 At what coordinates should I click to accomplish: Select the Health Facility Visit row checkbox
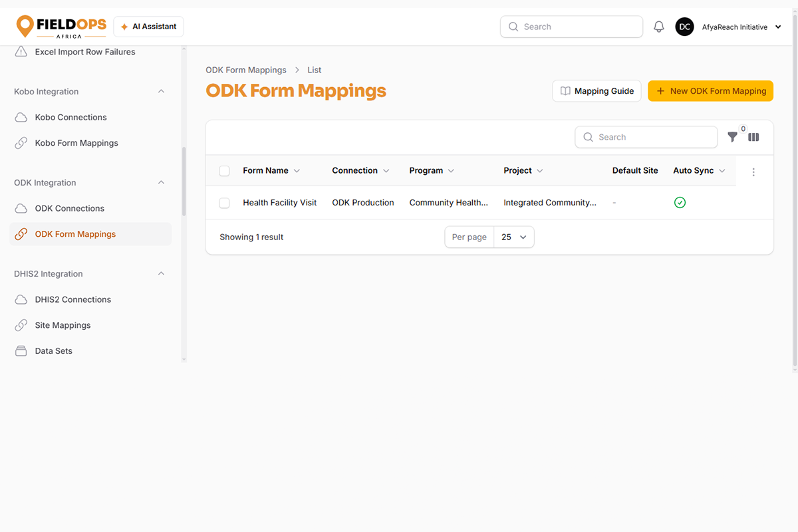(224, 203)
